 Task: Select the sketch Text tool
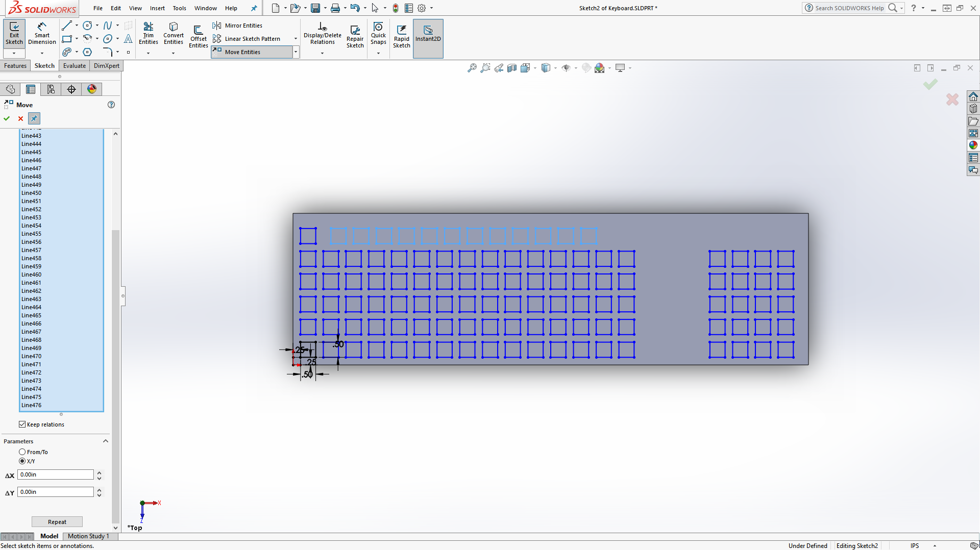128,39
